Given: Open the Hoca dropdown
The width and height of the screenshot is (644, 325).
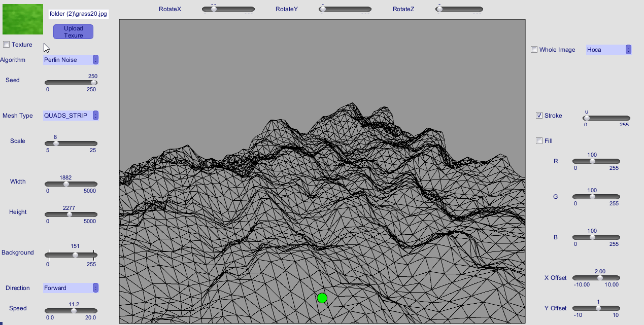Looking at the screenshot, I should (x=608, y=50).
